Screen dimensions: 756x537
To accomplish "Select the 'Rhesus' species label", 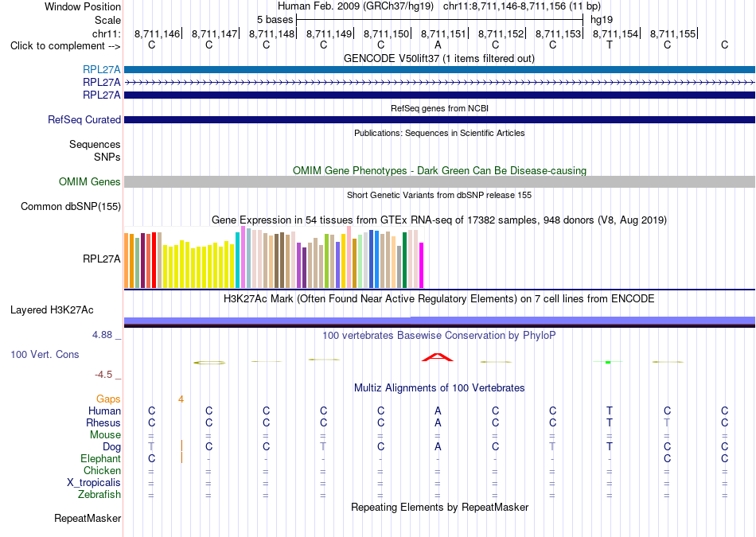I will pyautogui.click(x=103, y=422).
